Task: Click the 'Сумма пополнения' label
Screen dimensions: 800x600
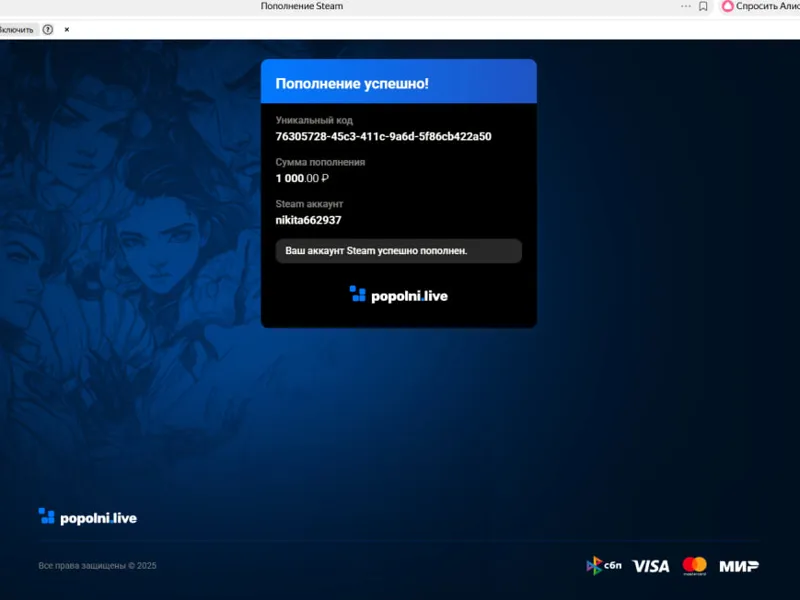Action: pos(320,162)
